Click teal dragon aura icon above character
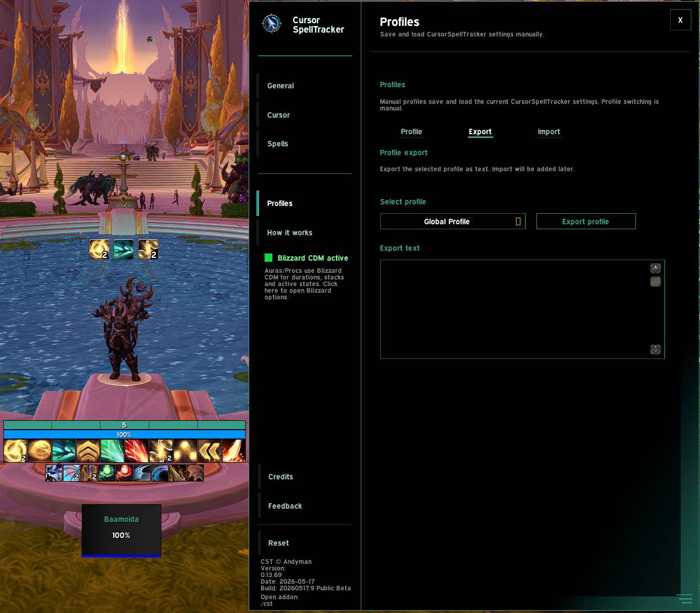 123,249
